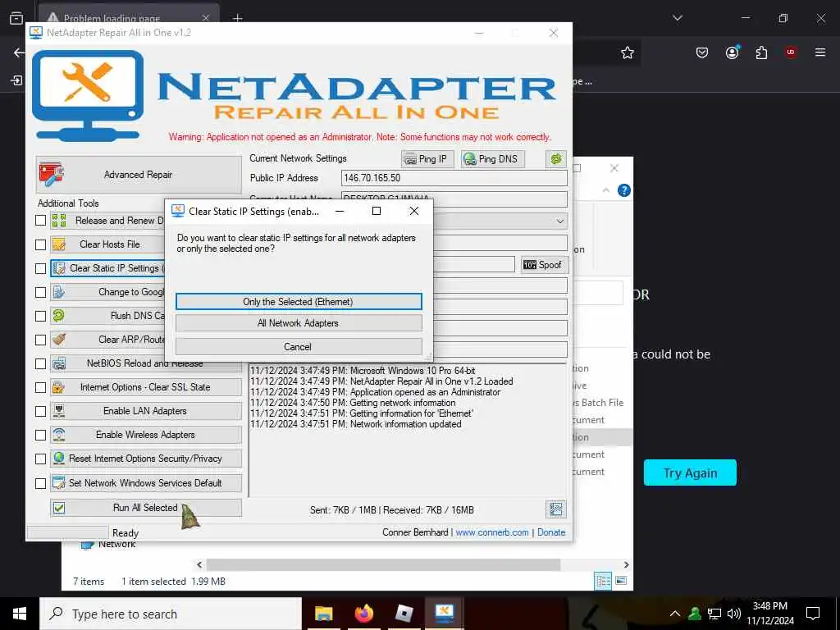Click the Release and Renew DHCP icon
The width and height of the screenshot is (840, 630).
(59, 220)
